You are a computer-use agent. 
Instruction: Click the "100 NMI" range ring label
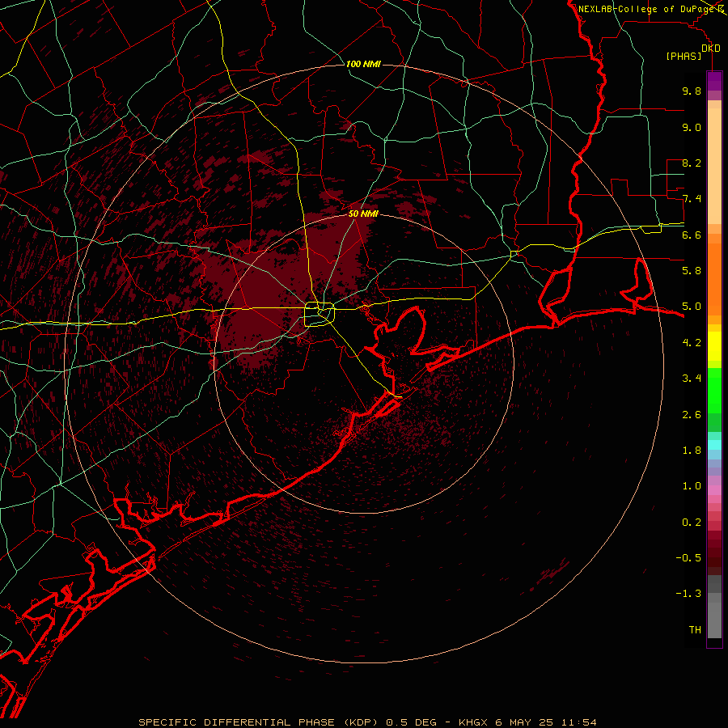click(363, 64)
